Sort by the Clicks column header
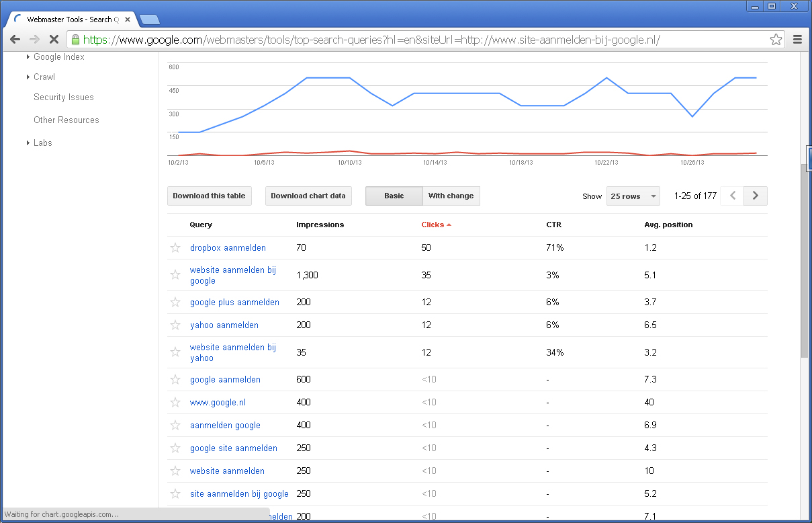This screenshot has height=523, width=812. 436,225
